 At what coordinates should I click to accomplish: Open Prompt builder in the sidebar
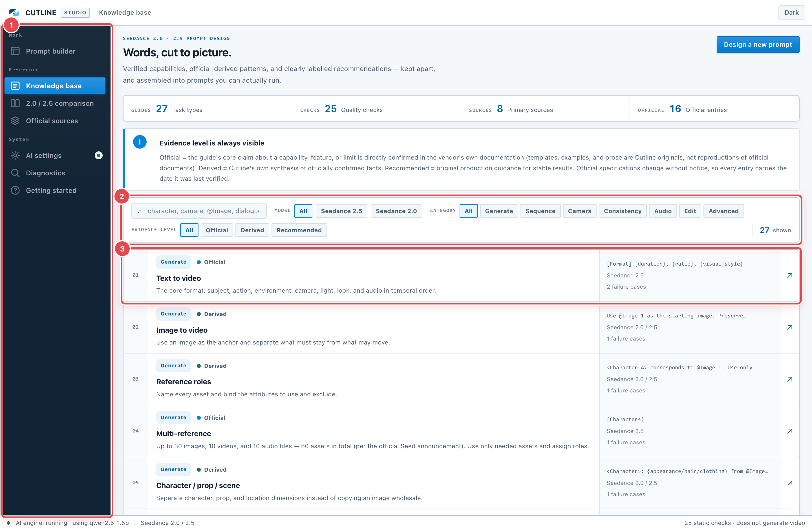point(55,51)
